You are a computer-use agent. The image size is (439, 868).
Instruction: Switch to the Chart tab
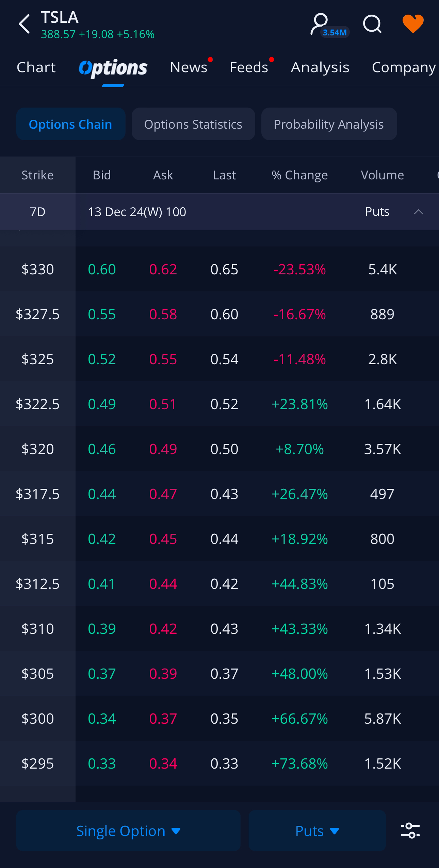coord(36,67)
